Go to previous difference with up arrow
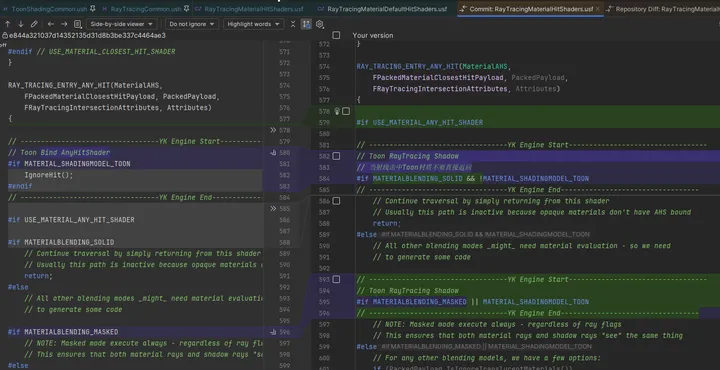The height and width of the screenshot is (370, 720). [x=8, y=24]
